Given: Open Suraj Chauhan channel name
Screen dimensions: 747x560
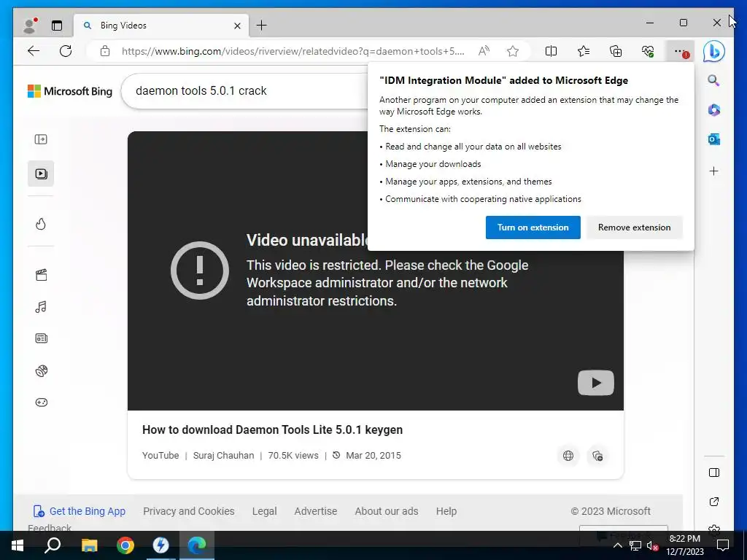Looking at the screenshot, I should [223, 455].
